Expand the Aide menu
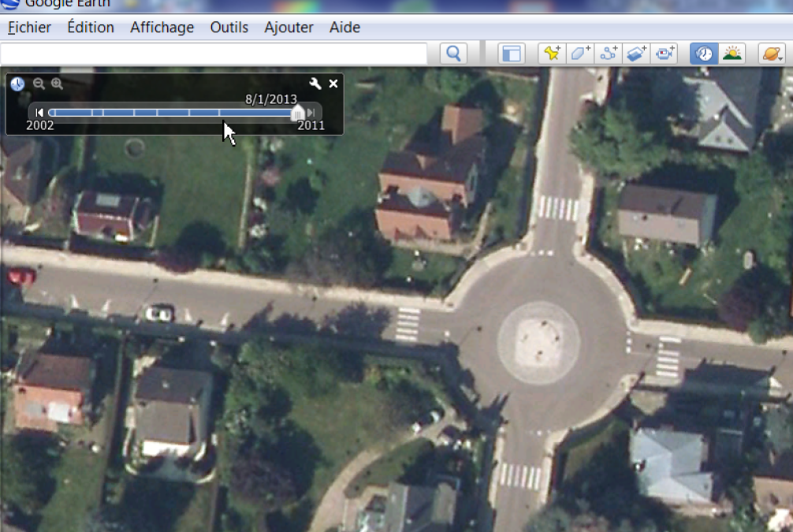This screenshot has width=793, height=532. pyautogui.click(x=344, y=28)
